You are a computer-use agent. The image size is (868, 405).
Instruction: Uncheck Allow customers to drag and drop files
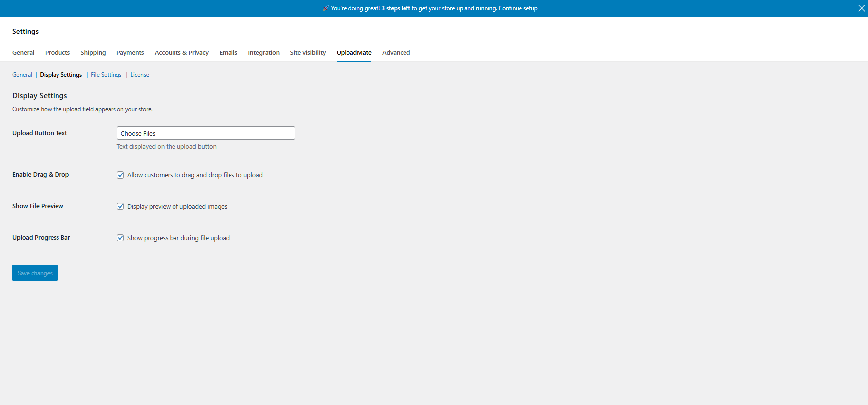point(120,175)
